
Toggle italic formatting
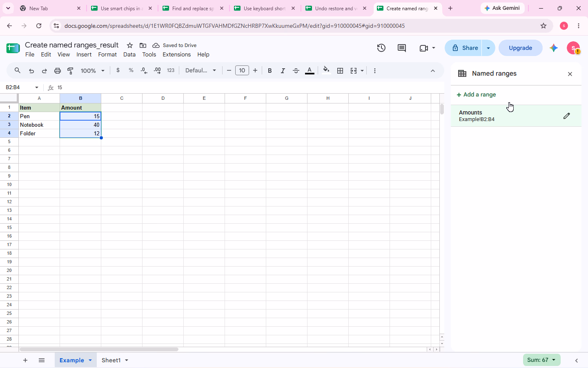(283, 71)
